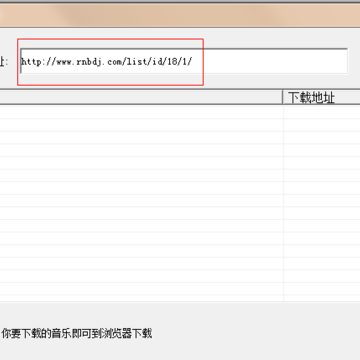Select the first empty row in the list
The height and width of the screenshot is (360, 360).
click(180, 112)
